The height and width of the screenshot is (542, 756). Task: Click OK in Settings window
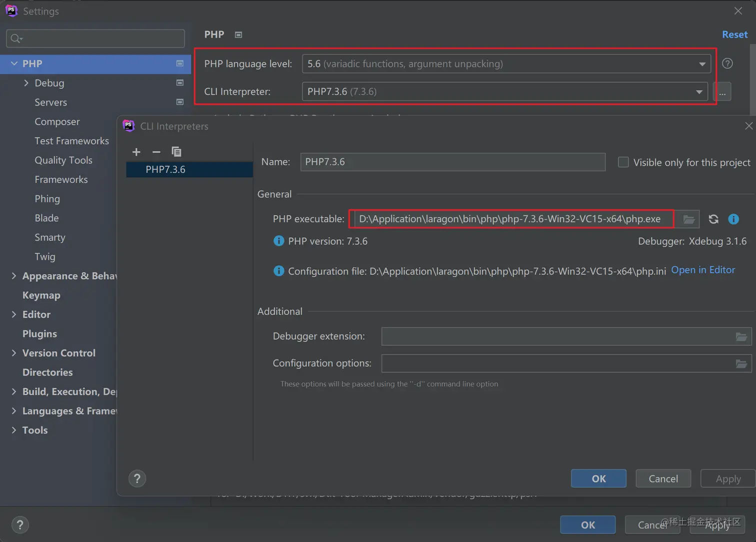click(x=588, y=524)
